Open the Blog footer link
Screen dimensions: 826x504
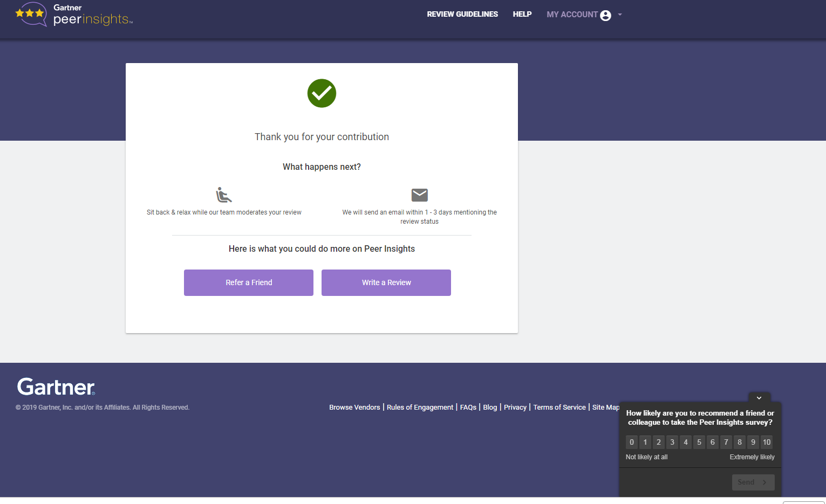coord(490,408)
